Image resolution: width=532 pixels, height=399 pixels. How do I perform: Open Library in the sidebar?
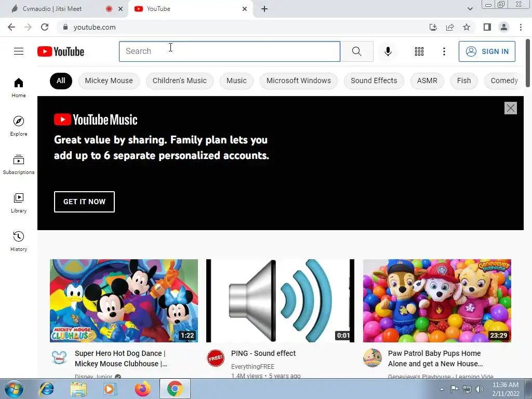pos(19,203)
